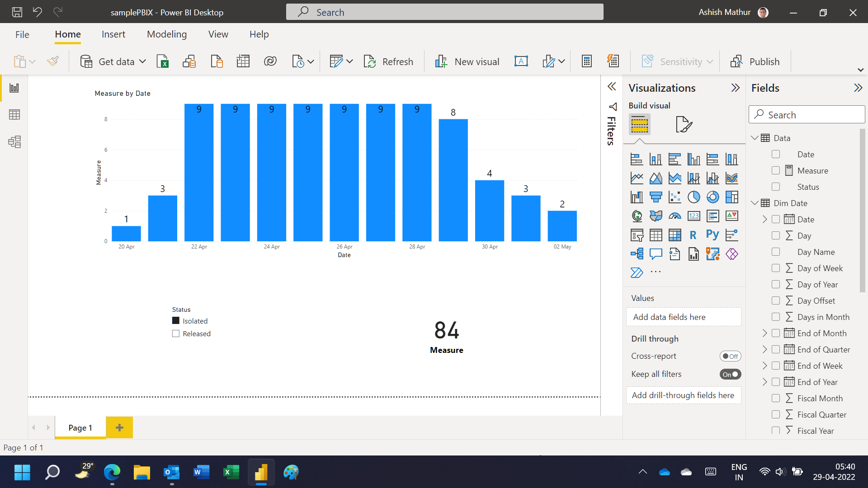Check the Day Name field checkbox
Screen dimensions: 868x488
[776, 252]
